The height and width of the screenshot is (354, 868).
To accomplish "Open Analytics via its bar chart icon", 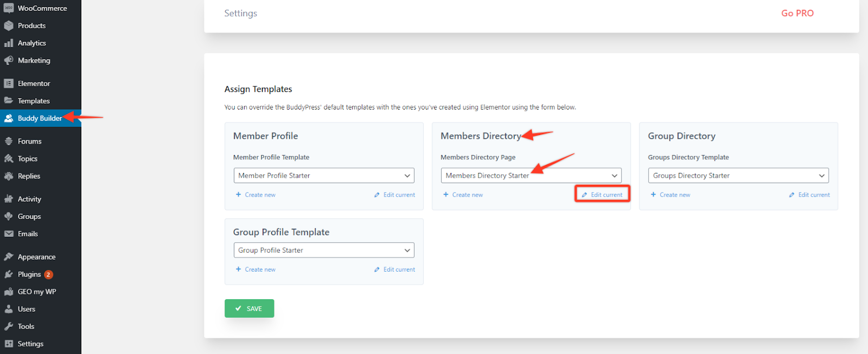I will tap(9, 43).
